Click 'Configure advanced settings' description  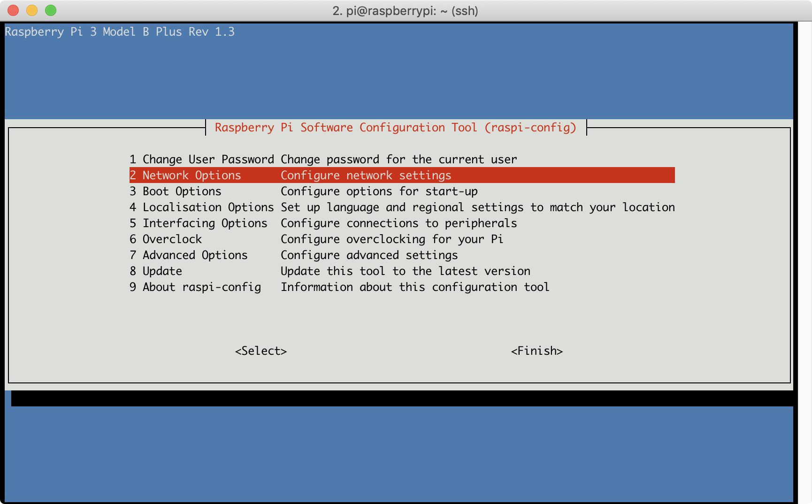coord(369,255)
